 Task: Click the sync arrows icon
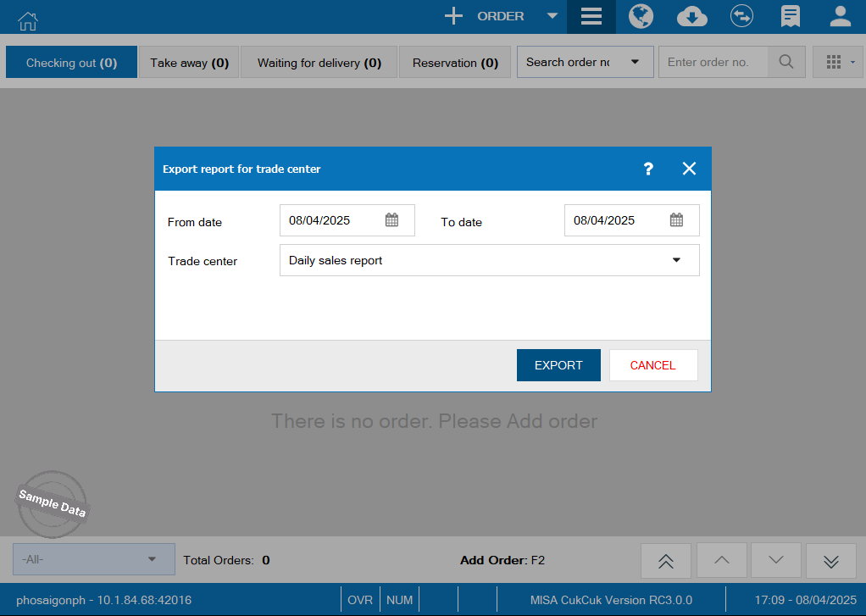pos(741,17)
